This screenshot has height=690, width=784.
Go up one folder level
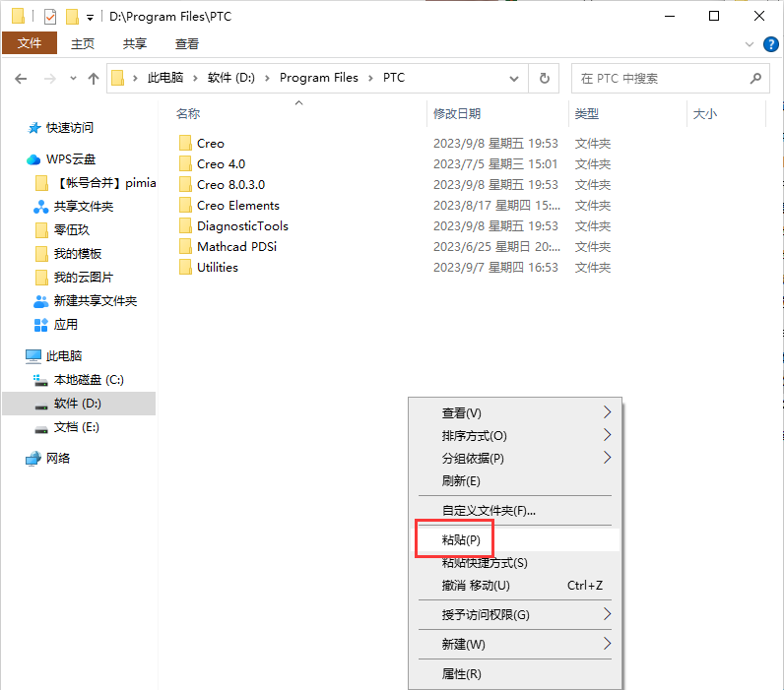pyautogui.click(x=94, y=79)
